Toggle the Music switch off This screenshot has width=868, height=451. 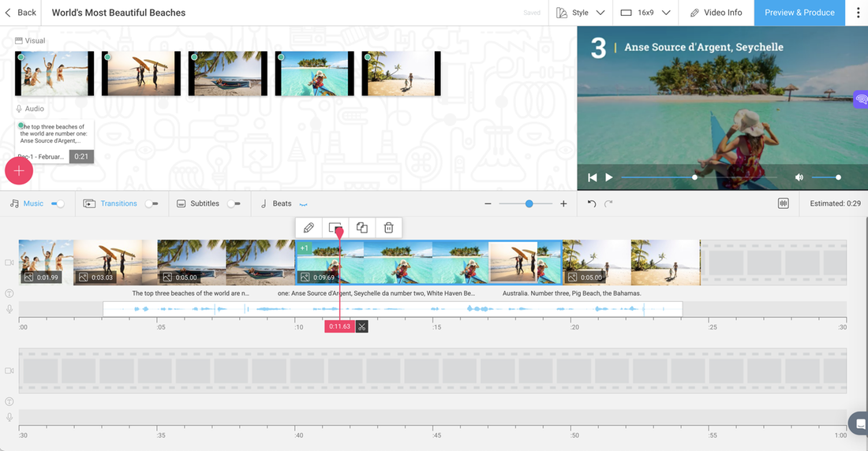tap(58, 203)
